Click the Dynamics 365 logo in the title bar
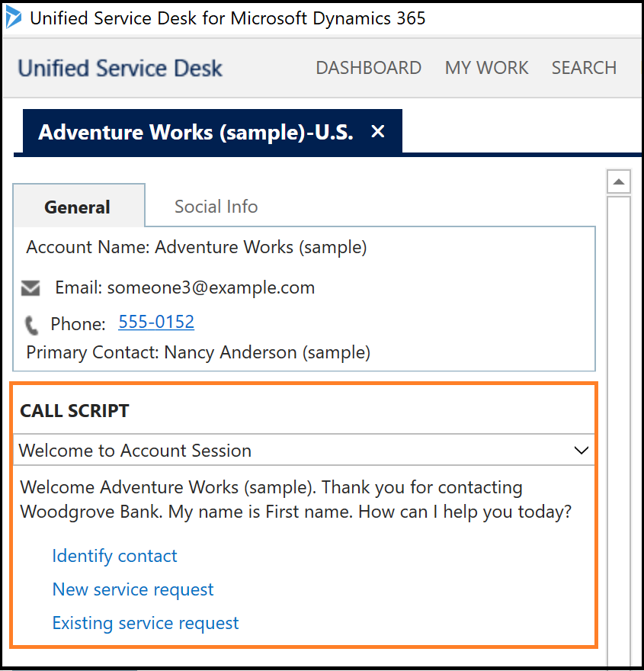Screen dimensions: 644x671 13,18
